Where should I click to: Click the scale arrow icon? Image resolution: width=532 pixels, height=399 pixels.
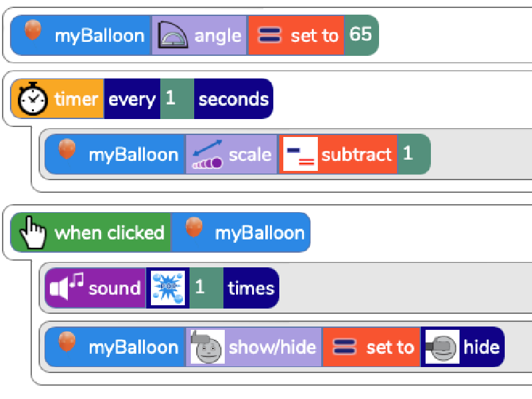[207, 154]
